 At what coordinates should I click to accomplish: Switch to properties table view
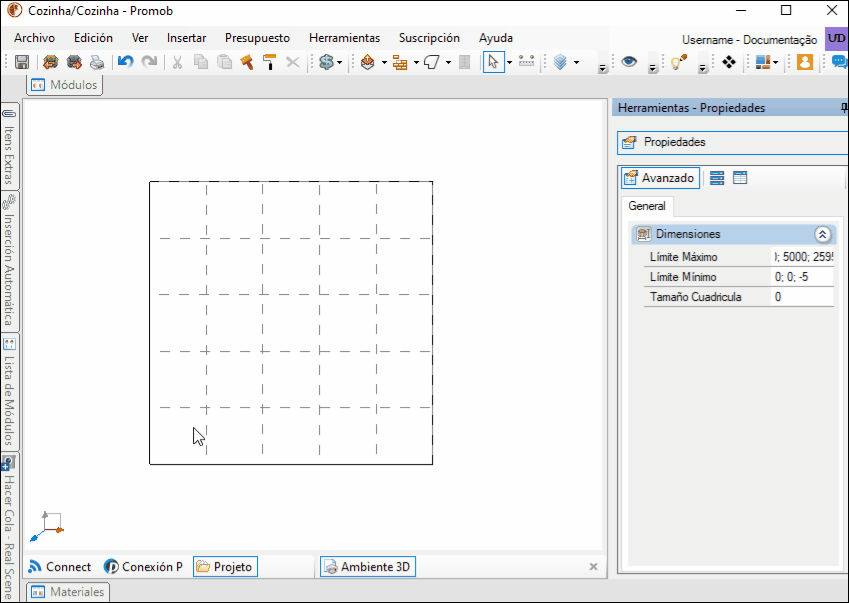[x=740, y=178]
